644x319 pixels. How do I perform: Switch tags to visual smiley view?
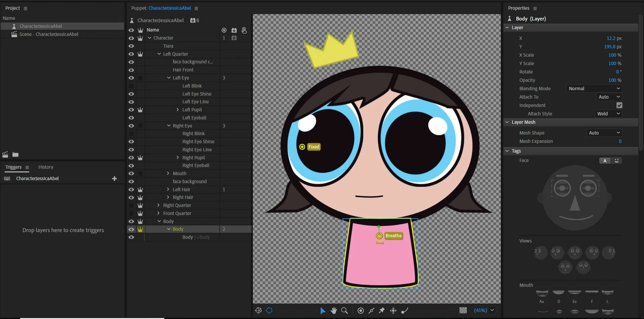point(616,161)
